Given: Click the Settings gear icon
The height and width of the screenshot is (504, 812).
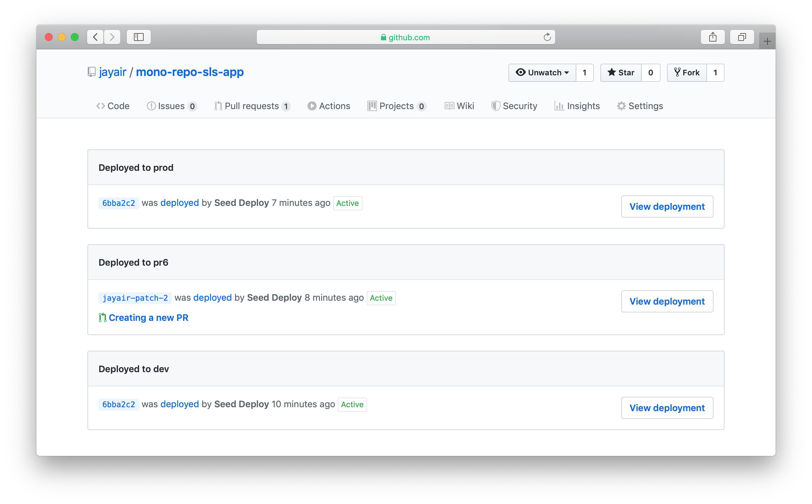Looking at the screenshot, I should click(621, 106).
